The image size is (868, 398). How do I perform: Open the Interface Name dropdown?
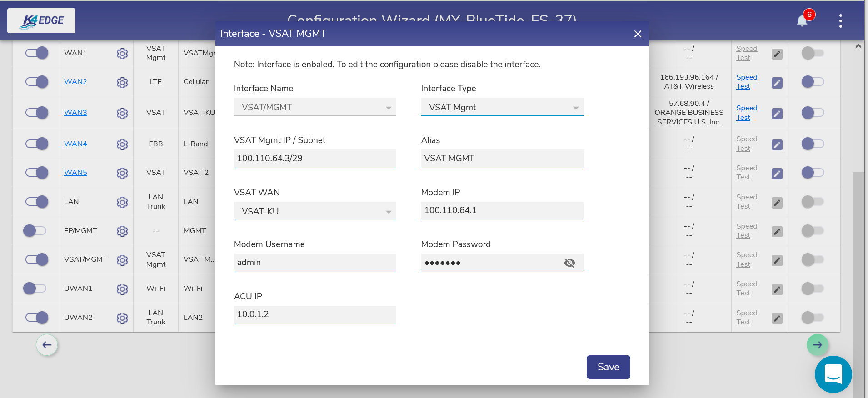click(315, 108)
